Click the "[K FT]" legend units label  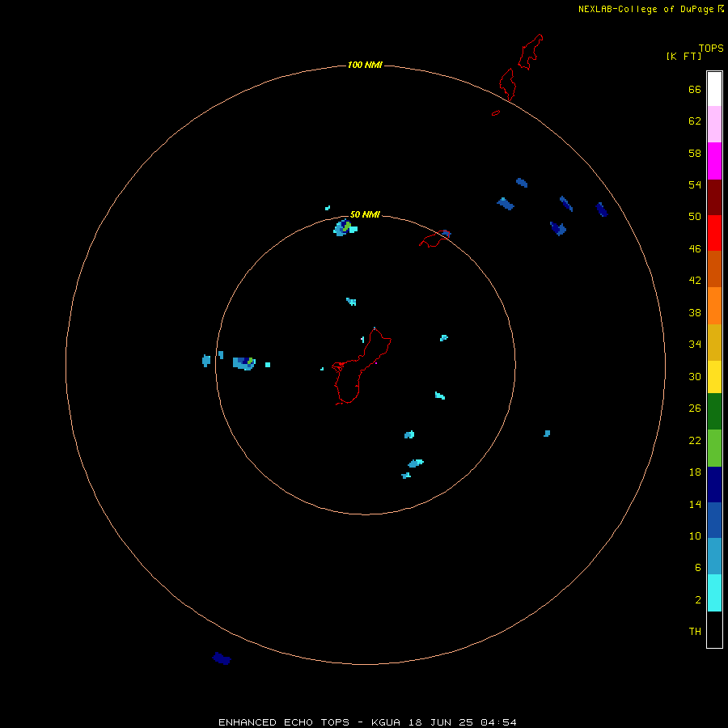(684, 56)
